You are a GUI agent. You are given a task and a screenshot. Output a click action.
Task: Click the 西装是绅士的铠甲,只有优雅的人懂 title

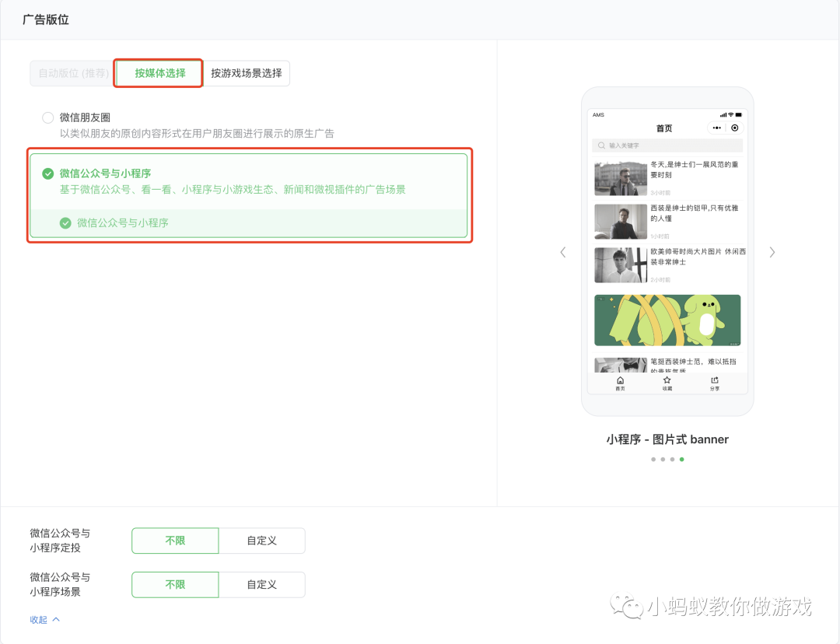[x=695, y=213]
